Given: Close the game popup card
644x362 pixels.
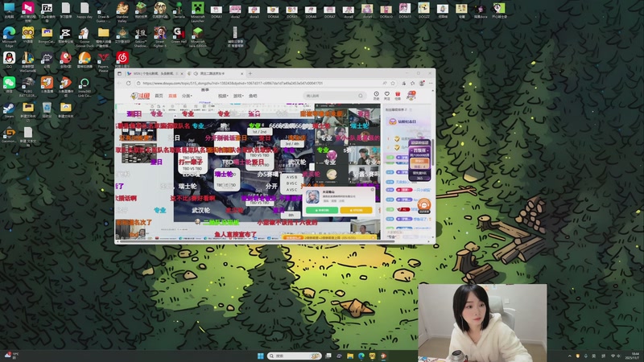Looking at the screenshot, I should pyautogui.click(x=373, y=190).
